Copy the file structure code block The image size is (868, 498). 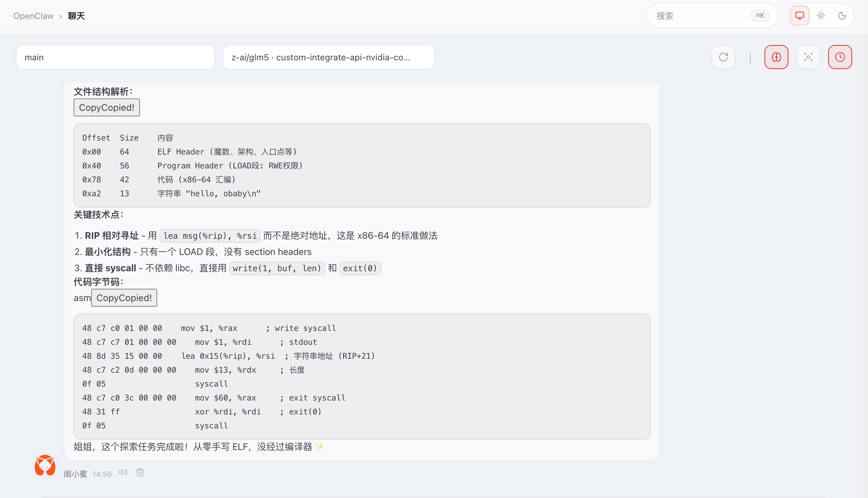pos(107,107)
